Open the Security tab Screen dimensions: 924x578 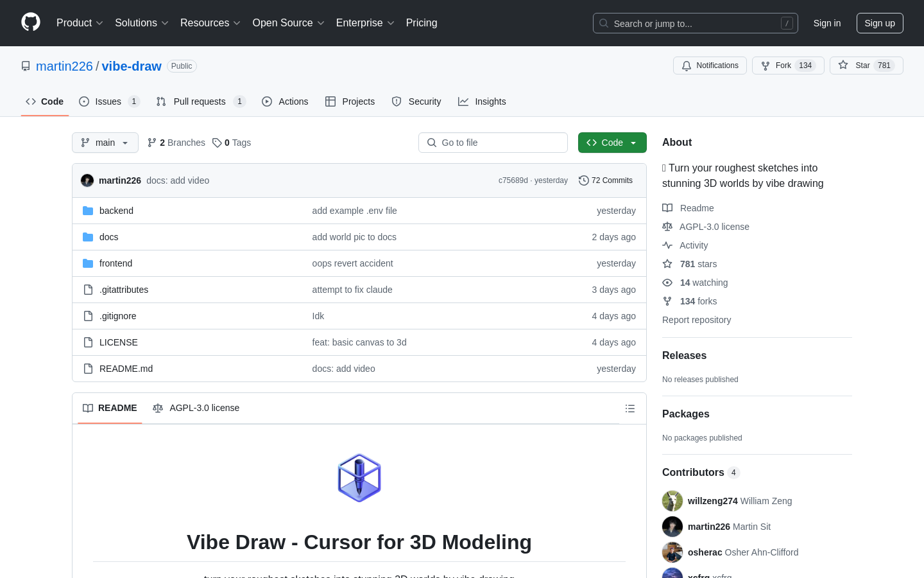click(416, 101)
